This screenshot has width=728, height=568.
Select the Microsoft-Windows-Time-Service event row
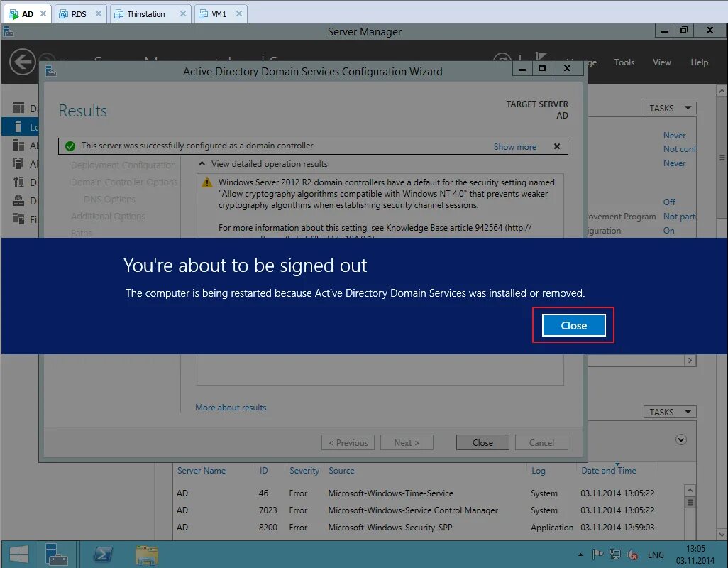427,493
